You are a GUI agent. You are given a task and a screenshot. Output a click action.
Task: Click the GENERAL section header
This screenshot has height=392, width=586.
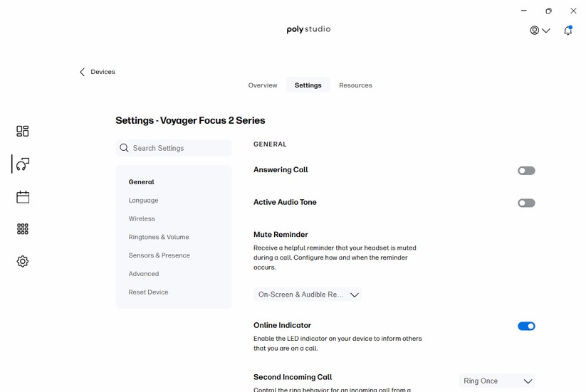270,144
